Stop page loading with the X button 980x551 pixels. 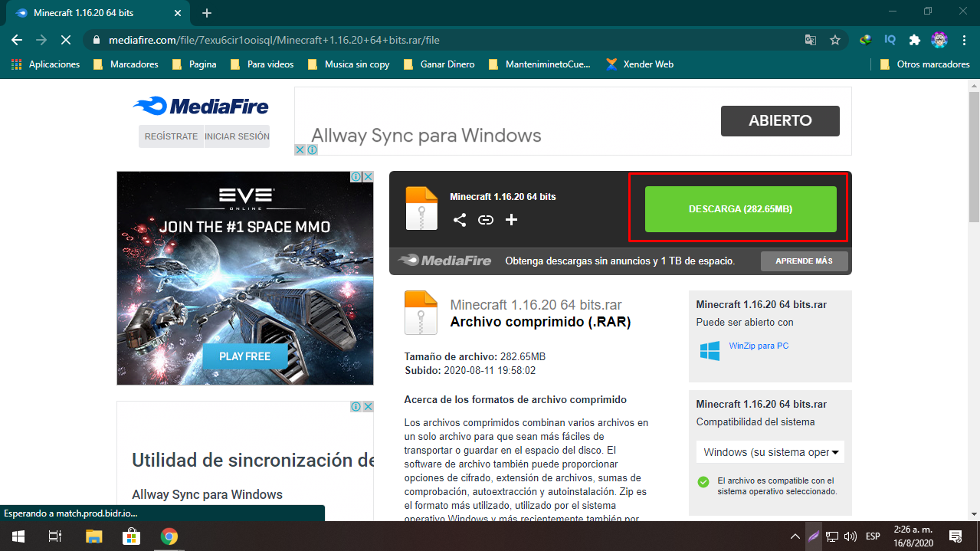[x=67, y=40]
